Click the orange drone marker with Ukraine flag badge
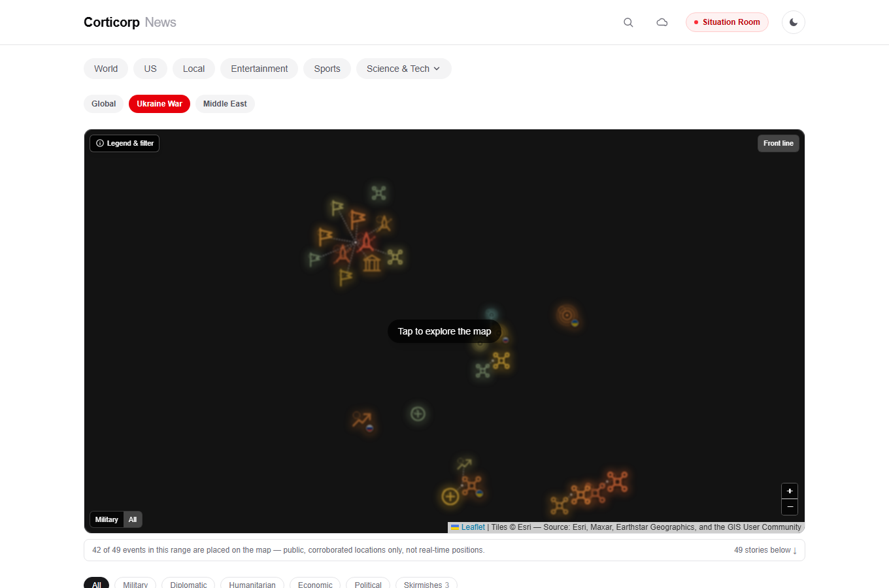Image resolution: width=889 pixels, height=588 pixels. pos(471,485)
